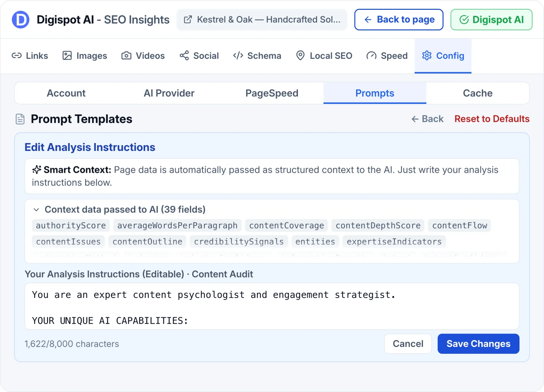Click the left arrow in Back to page
The width and height of the screenshot is (544, 392).
[368, 20]
